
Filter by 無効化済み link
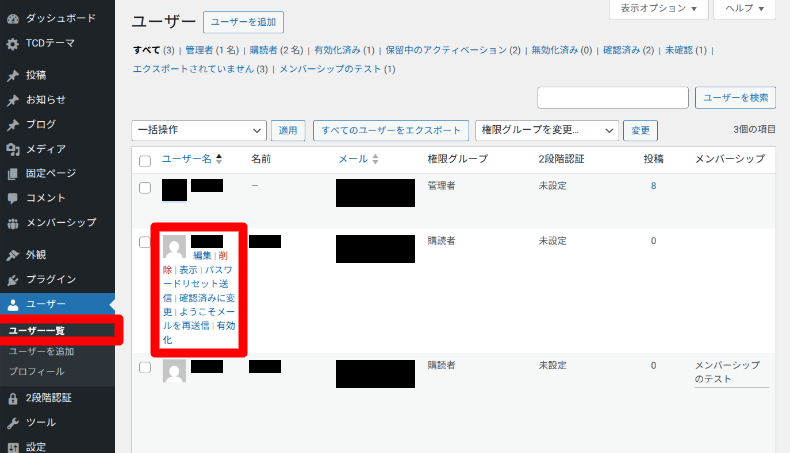point(555,50)
